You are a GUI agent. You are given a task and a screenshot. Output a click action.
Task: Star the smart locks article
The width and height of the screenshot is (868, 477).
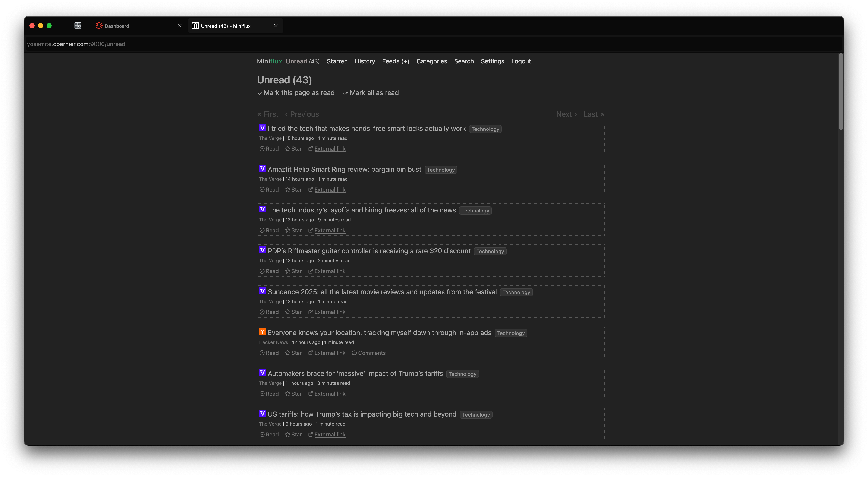(293, 149)
